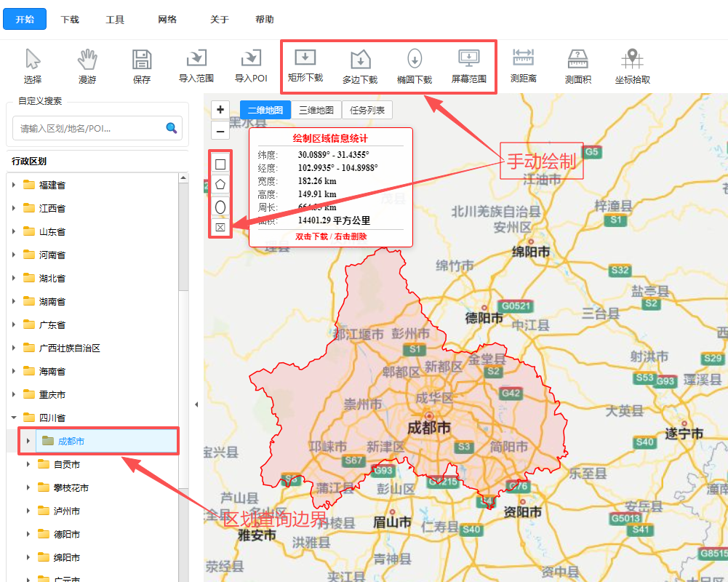Click the 保存 save icon
The width and height of the screenshot is (728, 582).
point(142,66)
